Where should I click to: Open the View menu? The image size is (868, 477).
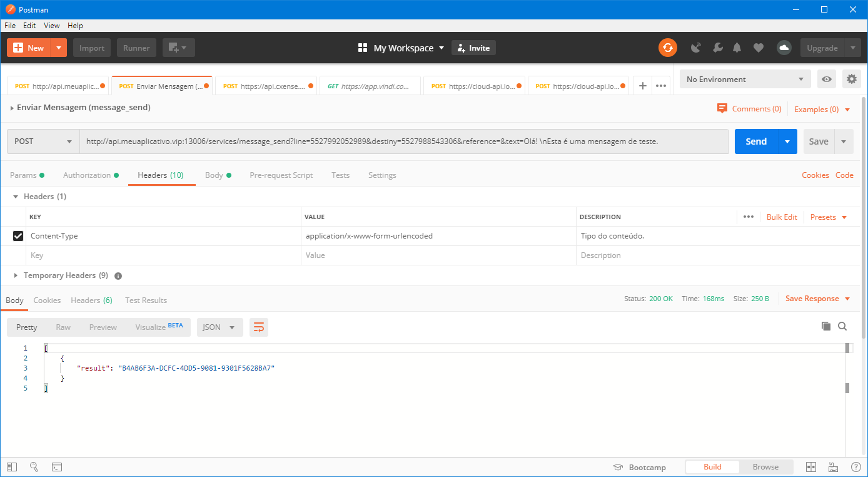(x=52, y=26)
